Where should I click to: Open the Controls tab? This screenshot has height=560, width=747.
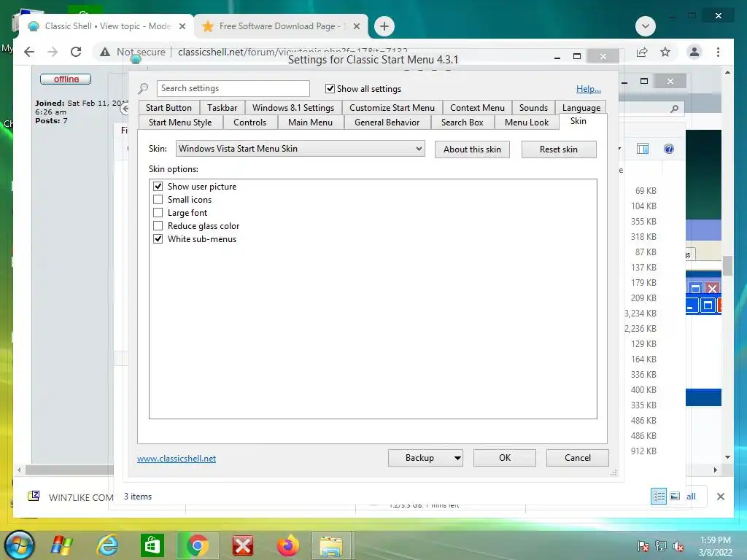[x=249, y=122]
